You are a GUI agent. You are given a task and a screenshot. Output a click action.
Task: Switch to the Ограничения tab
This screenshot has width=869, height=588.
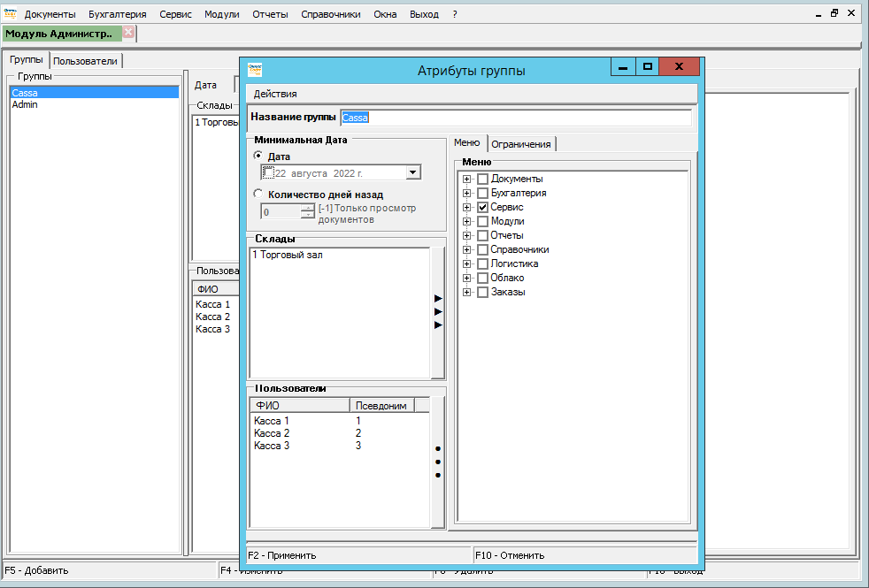click(x=521, y=144)
